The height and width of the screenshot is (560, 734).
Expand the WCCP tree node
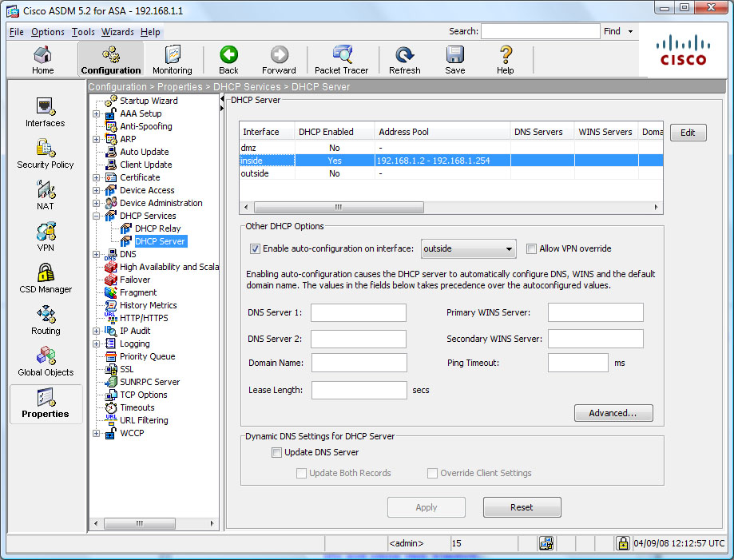coord(96,433)
